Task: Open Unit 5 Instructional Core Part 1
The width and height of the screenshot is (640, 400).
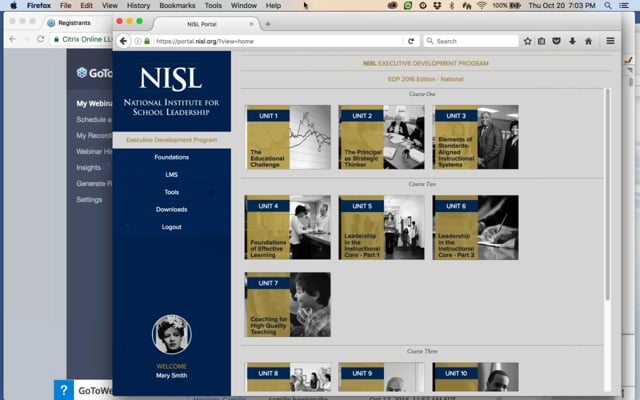Action: (x=382, y=227)
